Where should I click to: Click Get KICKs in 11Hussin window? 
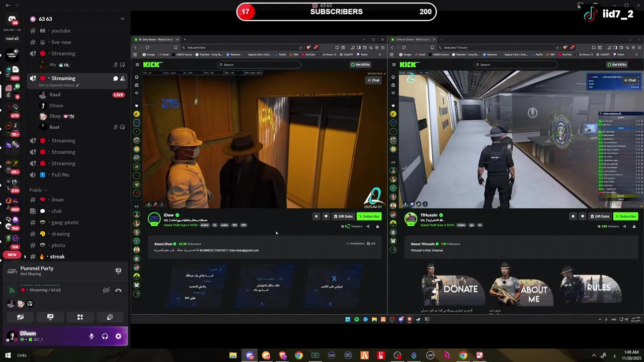(617, 64)
